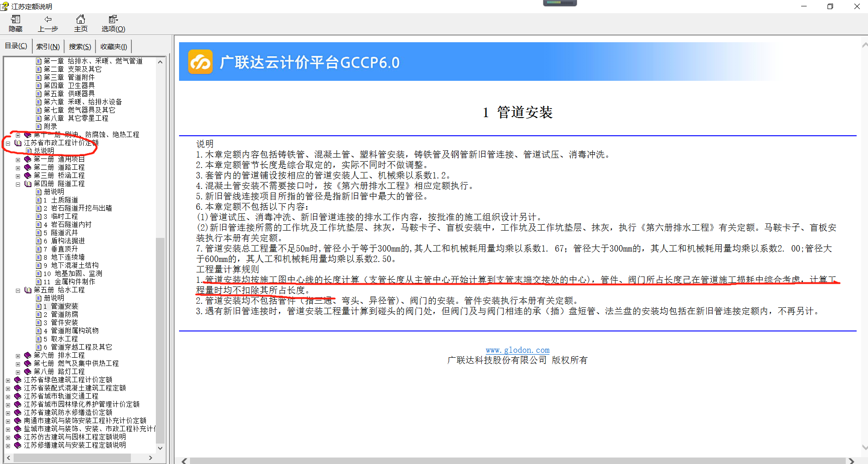Image resolution: width=868 pixels, height=464 pixels.
Task: Click the 广联达科技股份有限公司 版权所有 text
Action: coord(517,360)
